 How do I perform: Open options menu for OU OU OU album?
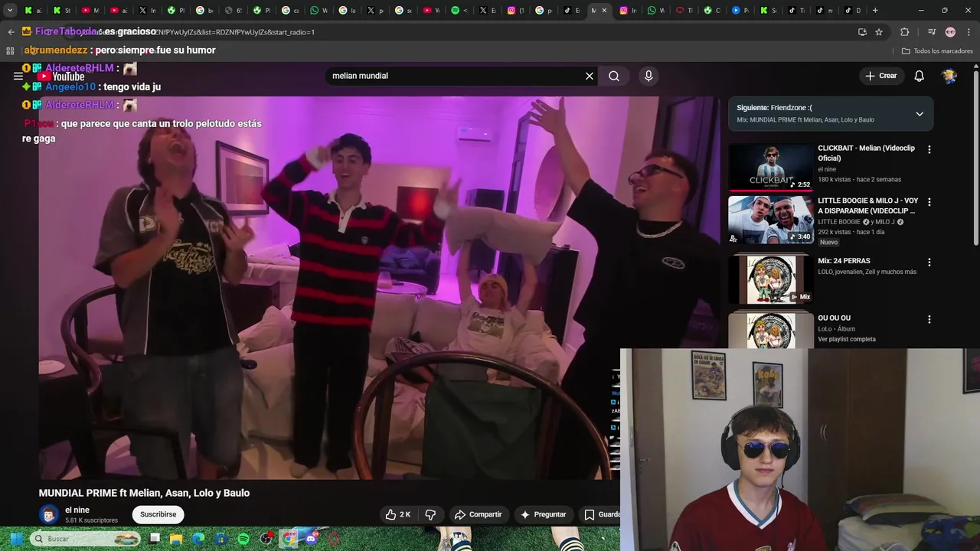coord(929,320)
